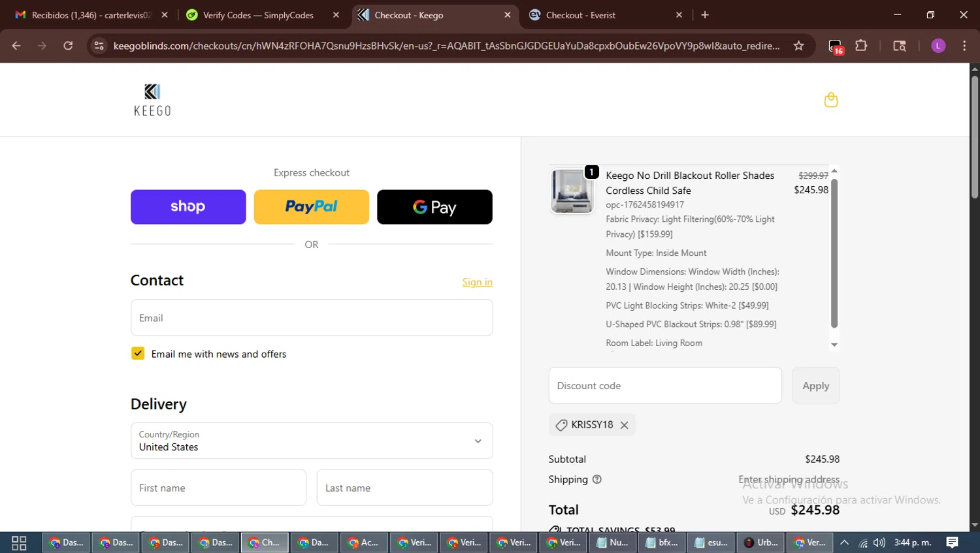Open Windows Task View
Viewport: 980px width, 553px height.
coord(19,543)
